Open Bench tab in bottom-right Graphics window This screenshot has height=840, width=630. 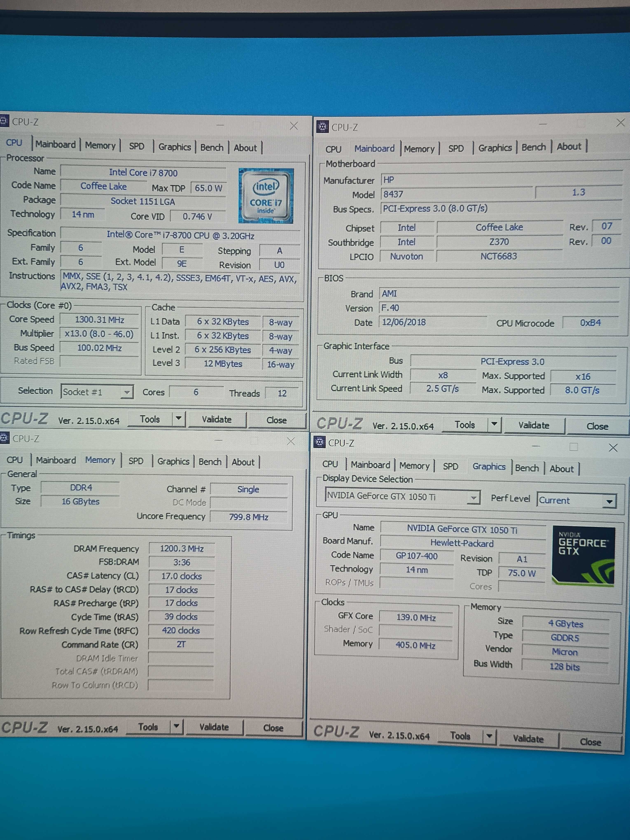tap(527, 468)
